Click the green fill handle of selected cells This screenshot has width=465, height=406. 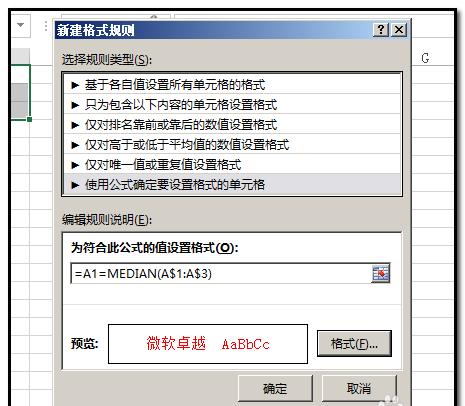point(30,119)
